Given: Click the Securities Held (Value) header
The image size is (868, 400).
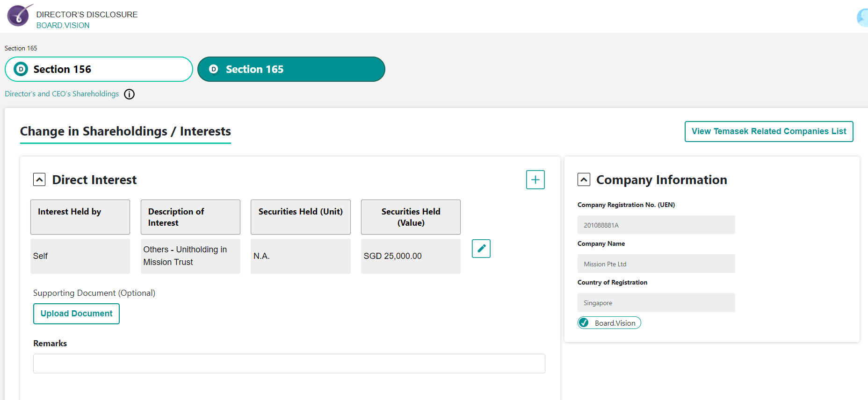Looking at the screenshot, I should pyautogui.click(x=411, y=217).
